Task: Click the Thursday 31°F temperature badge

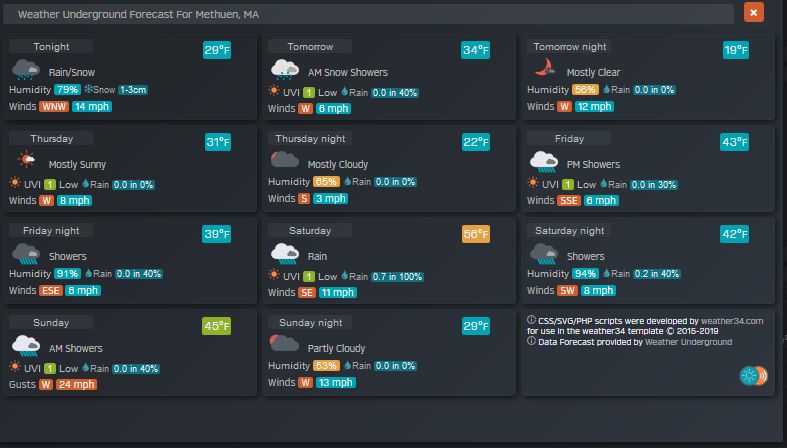Action: 218,142
